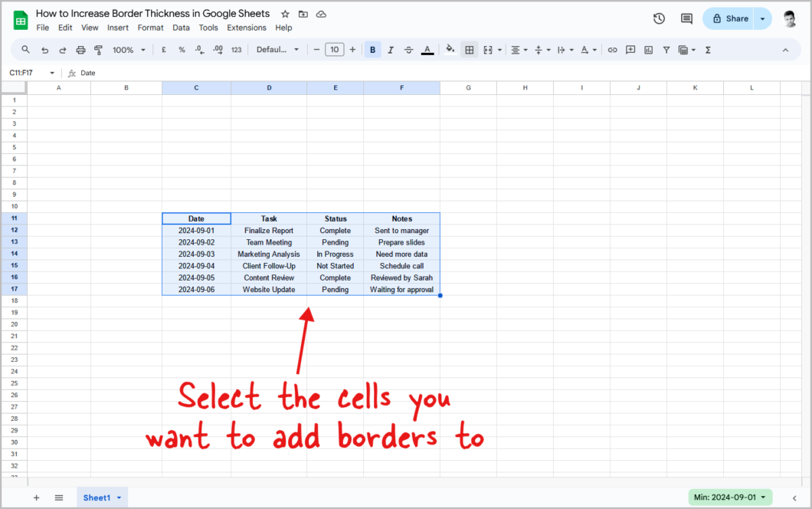Image resolution: width=812 pixels, height=509 pixels.
Task: Click the cloud document status icon
Action: point(322,14)
